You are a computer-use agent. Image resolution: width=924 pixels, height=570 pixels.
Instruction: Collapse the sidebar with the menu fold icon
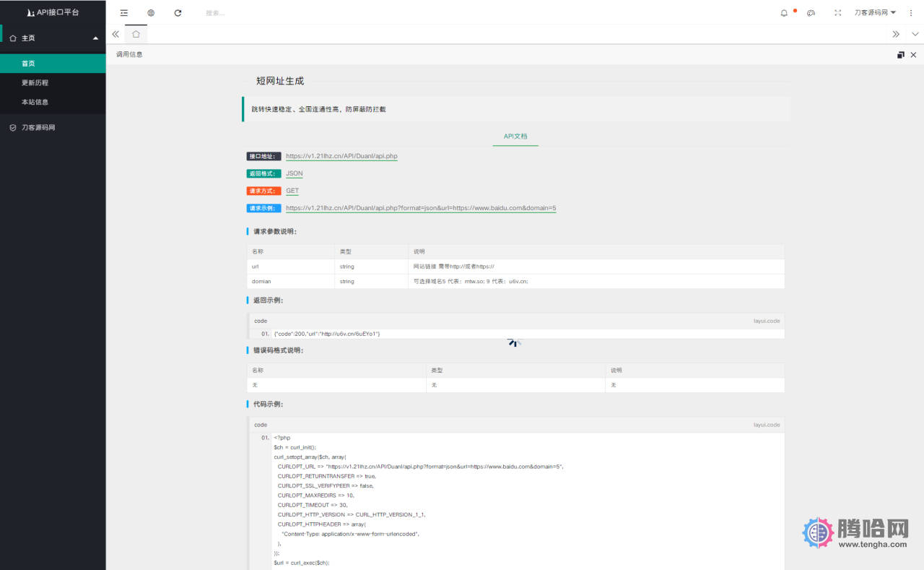click(124, 13)
